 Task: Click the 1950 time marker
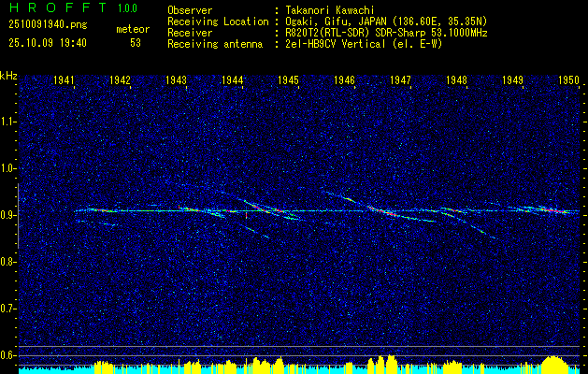tap(569, 80)
